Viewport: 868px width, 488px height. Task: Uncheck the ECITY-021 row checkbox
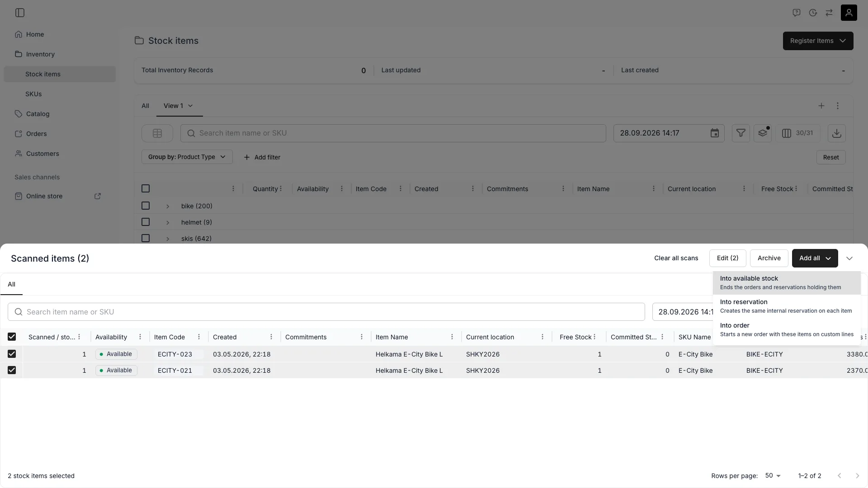(x=12, y=371)
